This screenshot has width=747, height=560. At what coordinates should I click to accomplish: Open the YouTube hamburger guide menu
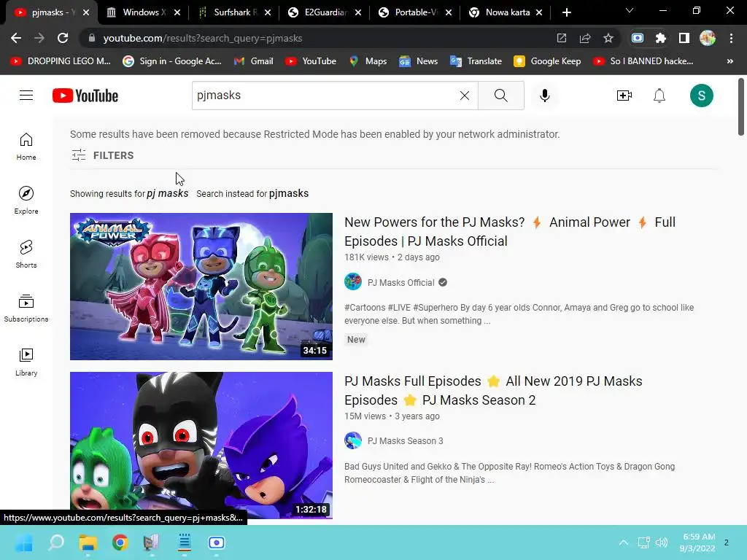tap(26, 96)
